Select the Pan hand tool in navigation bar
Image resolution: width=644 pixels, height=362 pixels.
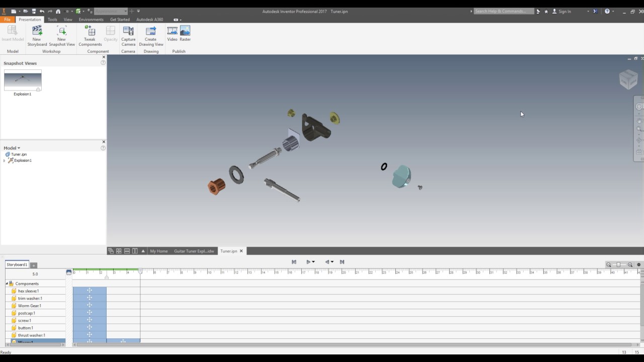click(x=639, y=121)
